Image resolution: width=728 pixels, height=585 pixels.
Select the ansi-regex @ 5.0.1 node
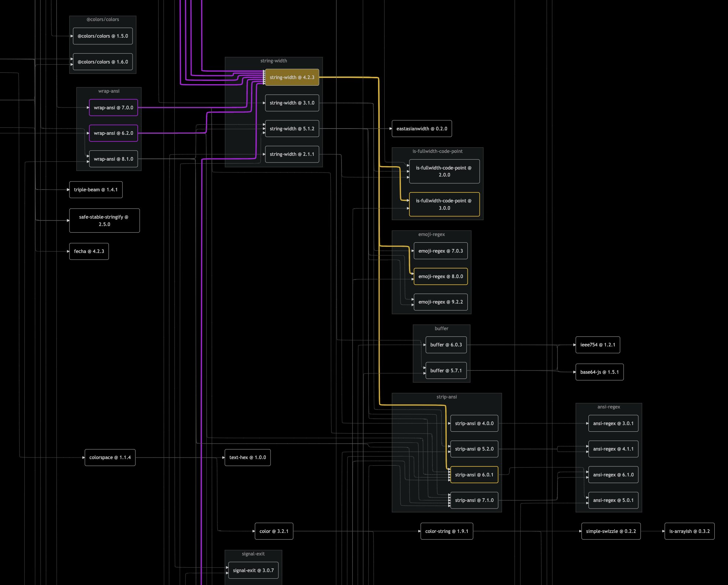(613, 500)
